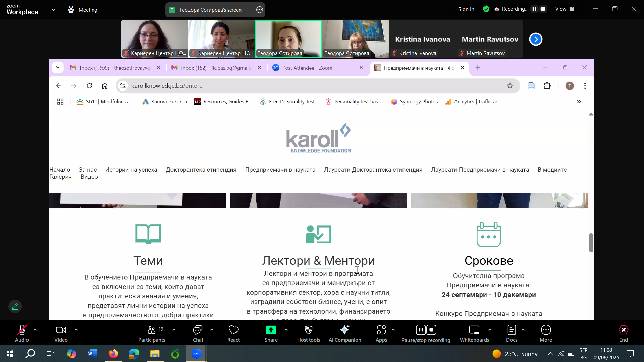Viewport: 644px width, 362px height.
Task: Toggle camera with Video button
Action: point(61,330)
